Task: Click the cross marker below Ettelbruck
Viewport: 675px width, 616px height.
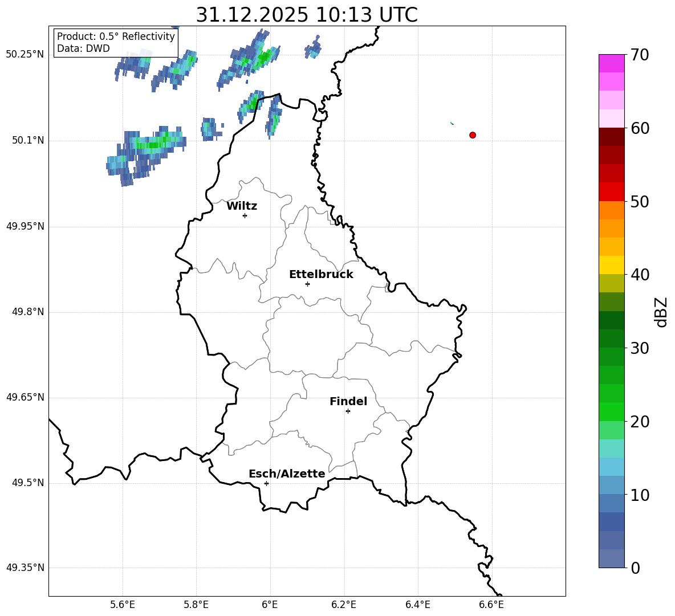Action: tap(307, 284)
